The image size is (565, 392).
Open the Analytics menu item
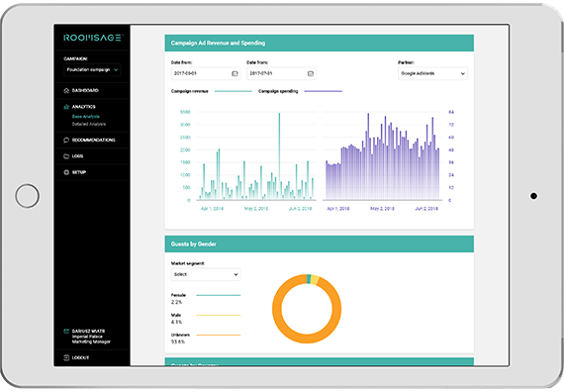83,107
